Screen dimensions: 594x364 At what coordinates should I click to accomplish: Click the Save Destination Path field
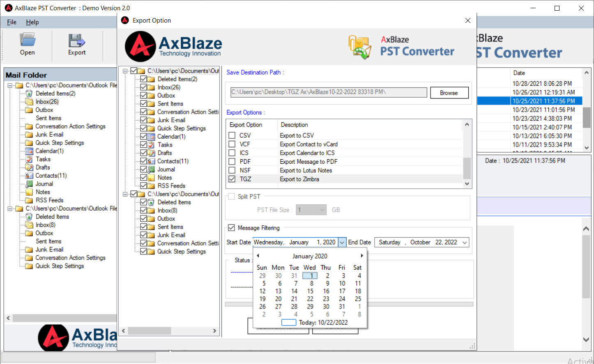pyautogui.click(x=329, y=92)
